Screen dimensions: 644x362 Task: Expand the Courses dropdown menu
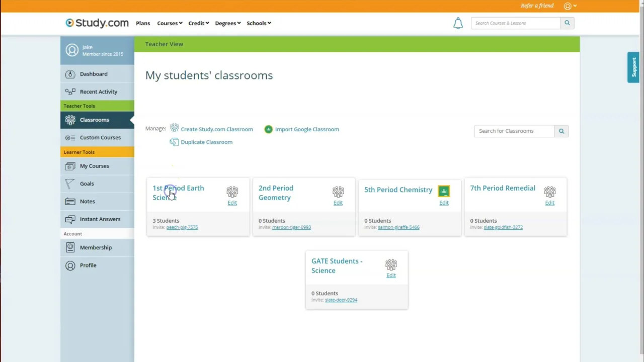tap(170, 23)
